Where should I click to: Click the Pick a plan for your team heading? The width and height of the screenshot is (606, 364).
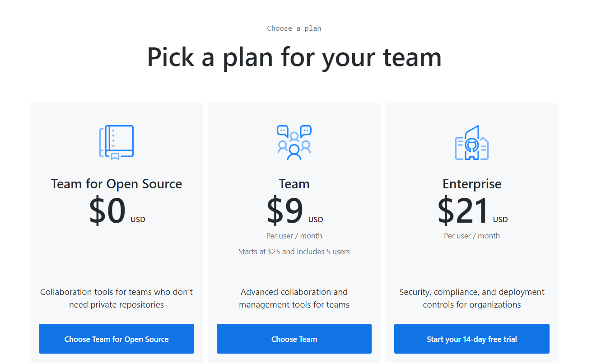tap(294, 57)
